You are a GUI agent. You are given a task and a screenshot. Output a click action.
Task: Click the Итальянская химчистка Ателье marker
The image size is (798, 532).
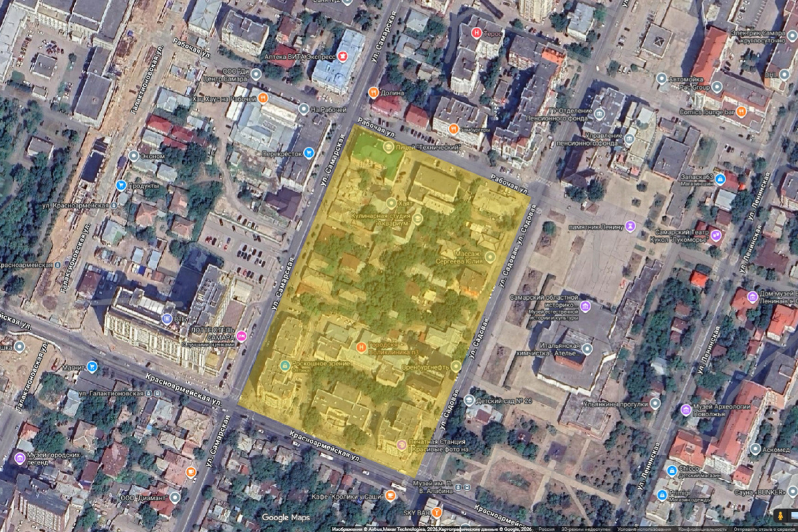click(587, 348)
